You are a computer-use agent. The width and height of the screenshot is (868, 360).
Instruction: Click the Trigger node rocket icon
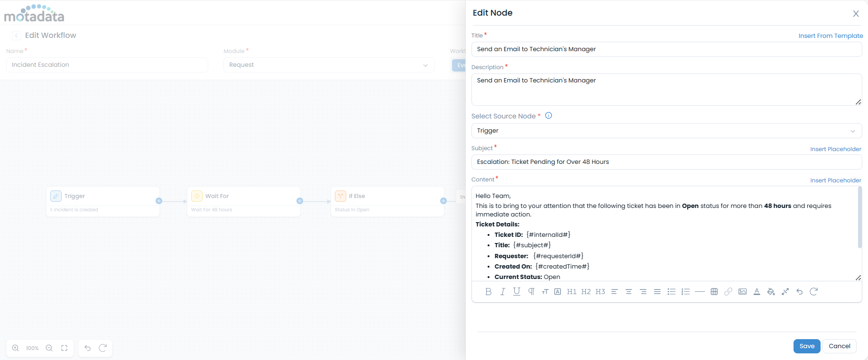[56, 196]
